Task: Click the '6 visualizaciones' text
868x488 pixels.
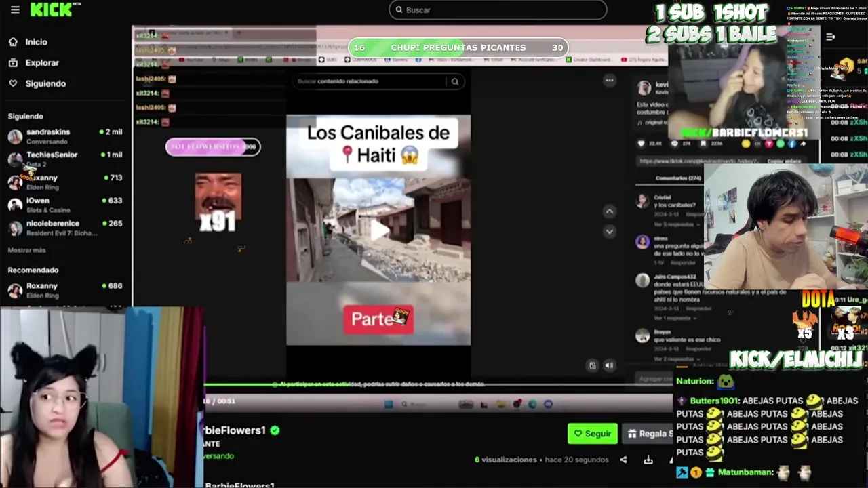Action: (x=506, y=460)
